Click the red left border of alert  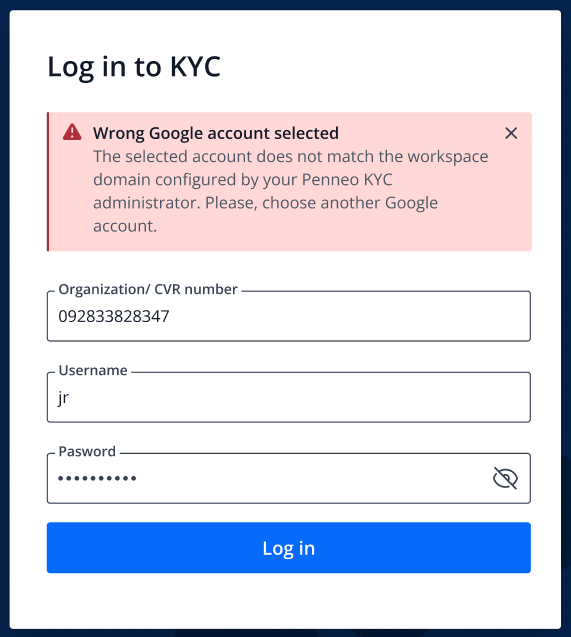[x=48, y=182]
